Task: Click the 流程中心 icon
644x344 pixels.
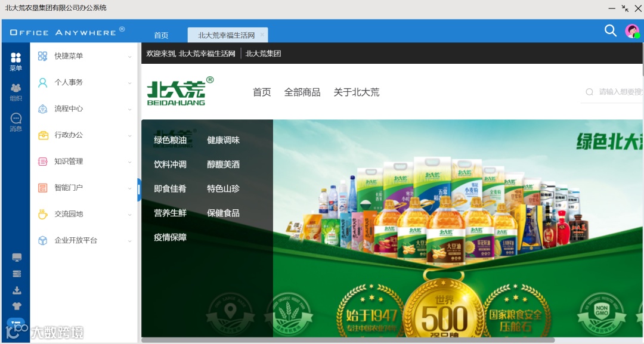Action: (42, 109)
